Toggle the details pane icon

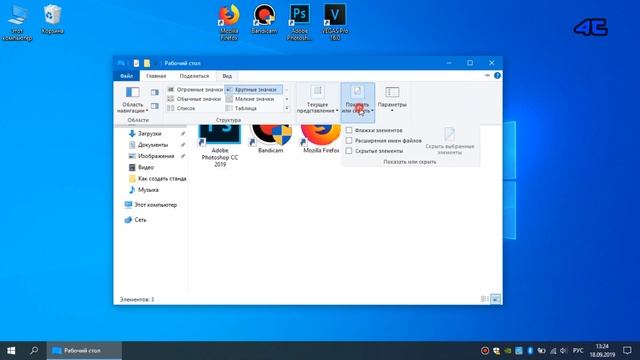coord(155,106)
